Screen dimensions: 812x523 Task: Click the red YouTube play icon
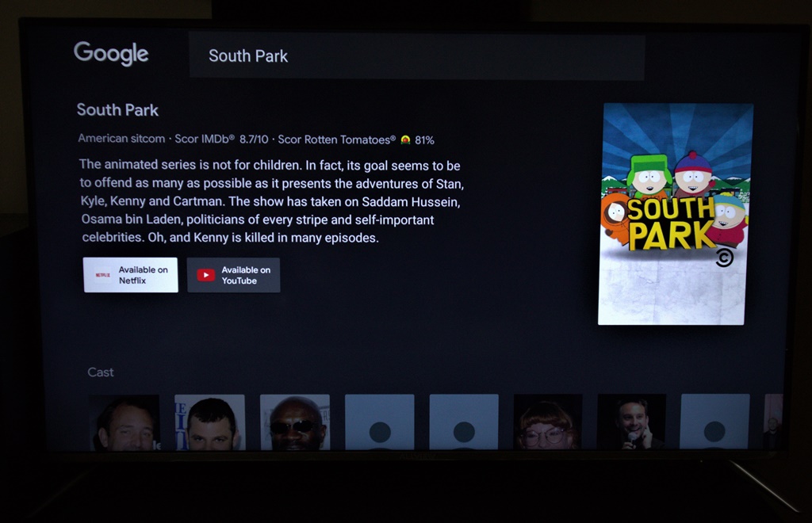pyautogui.click(x=205, y=275)
